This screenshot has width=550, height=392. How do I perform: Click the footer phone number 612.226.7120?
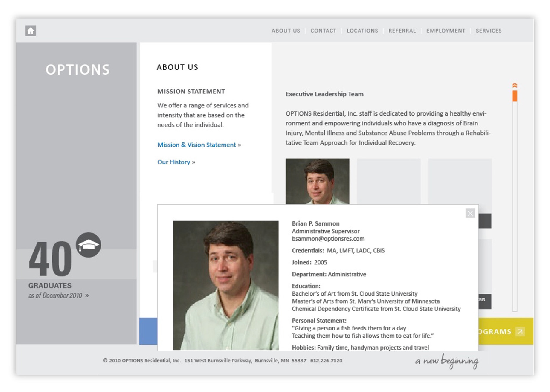pyautogui.click(x=326, y=360)
